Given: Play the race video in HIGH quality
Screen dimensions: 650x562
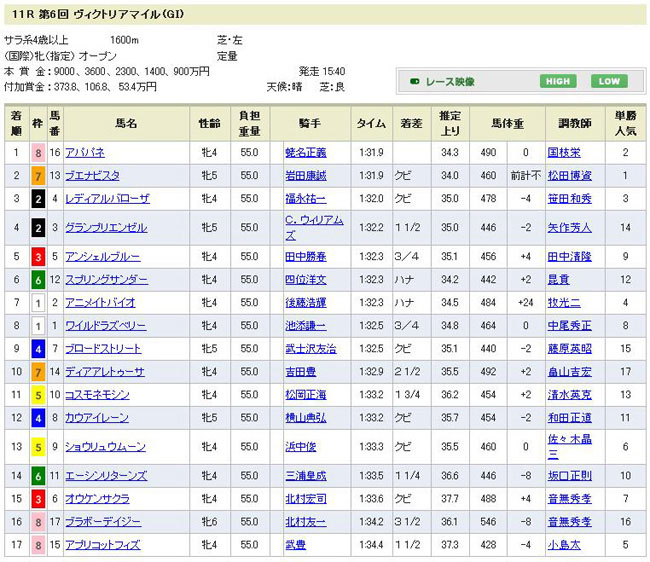Looking at the screenshot, I should (558, 81).
